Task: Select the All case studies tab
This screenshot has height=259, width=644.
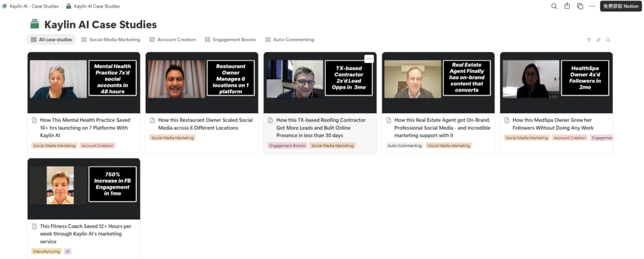Action: (x=52, y=40)
